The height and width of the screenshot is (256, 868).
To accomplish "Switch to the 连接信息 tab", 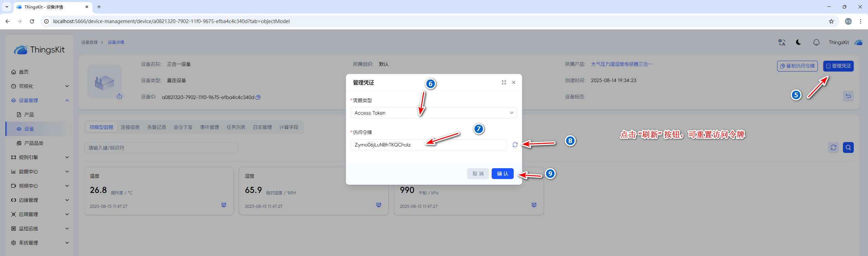I will pyautogui.click(x=130, y=127).
